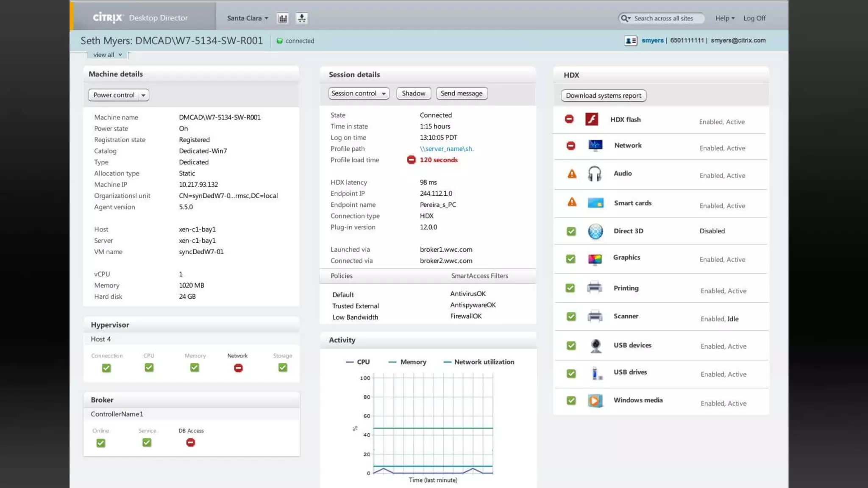Open the server_name profile path link
Image resolution: width=868 pixels, height=488 pixels.
pyautogui.click(x=446, y=149)
